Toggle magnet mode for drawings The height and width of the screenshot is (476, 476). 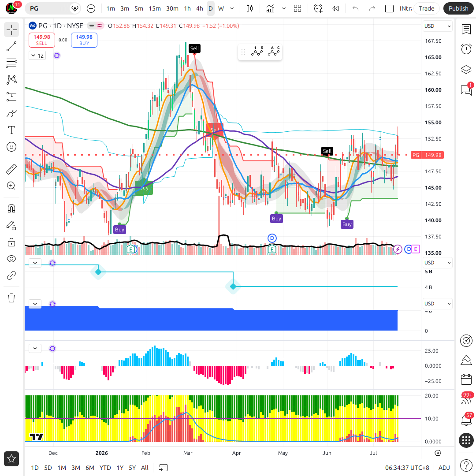11,208
